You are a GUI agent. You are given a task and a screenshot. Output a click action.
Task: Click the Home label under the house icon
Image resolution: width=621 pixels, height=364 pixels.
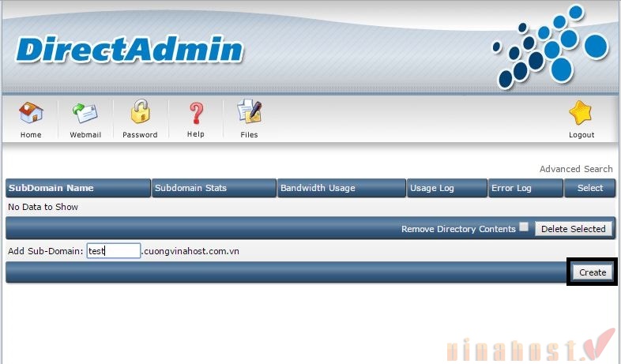pos(31,134)
